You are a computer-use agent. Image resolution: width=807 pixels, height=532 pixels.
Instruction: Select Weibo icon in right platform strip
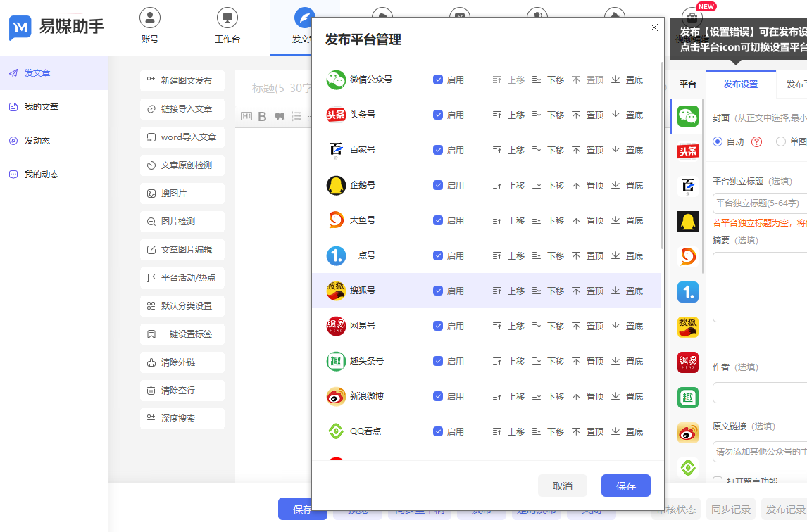coord(687,433)
